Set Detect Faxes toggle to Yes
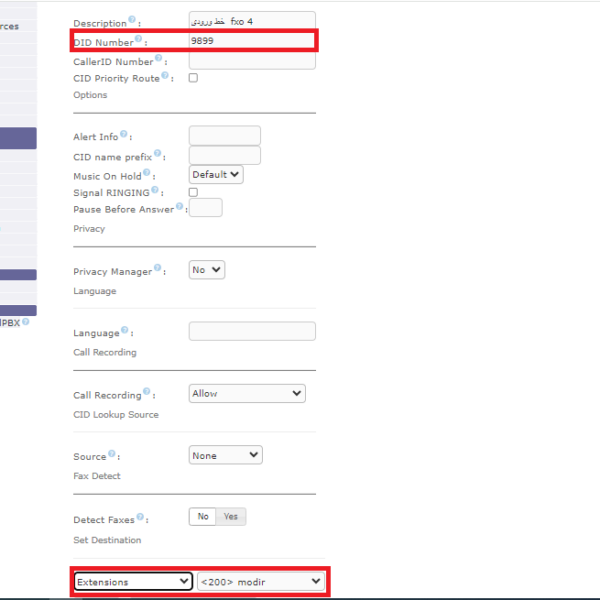The width and height of the screenshot is (600, 600). pyautogui.click(x=231, y=517)
